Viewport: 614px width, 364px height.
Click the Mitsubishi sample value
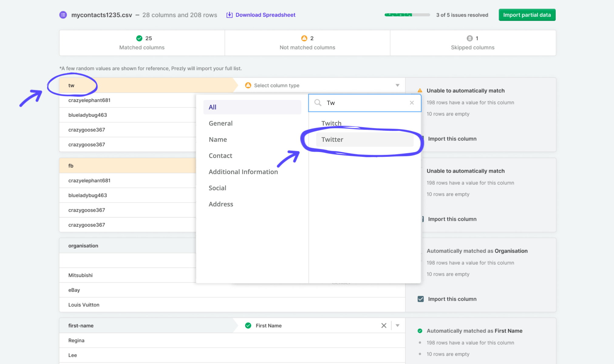80,275
